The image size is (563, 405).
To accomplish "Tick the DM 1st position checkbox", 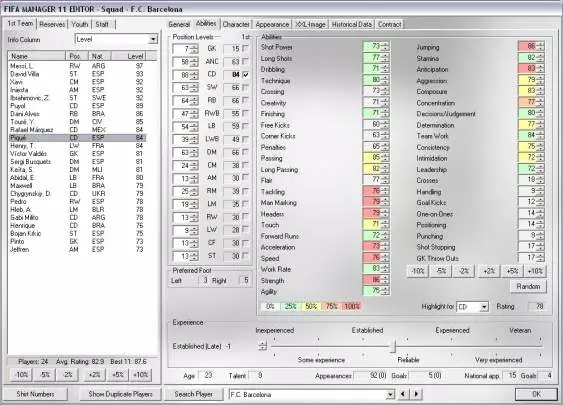I will pos(245,152).
